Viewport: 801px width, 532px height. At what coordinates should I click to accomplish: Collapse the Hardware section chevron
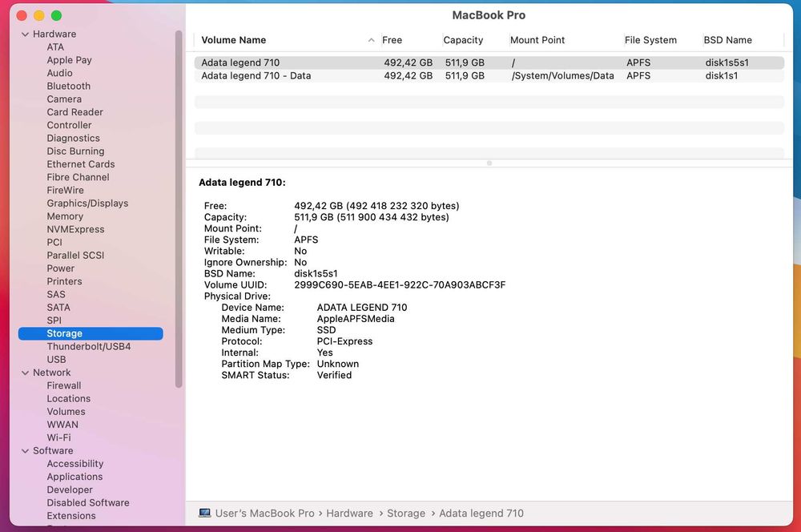tap(25, 34)
